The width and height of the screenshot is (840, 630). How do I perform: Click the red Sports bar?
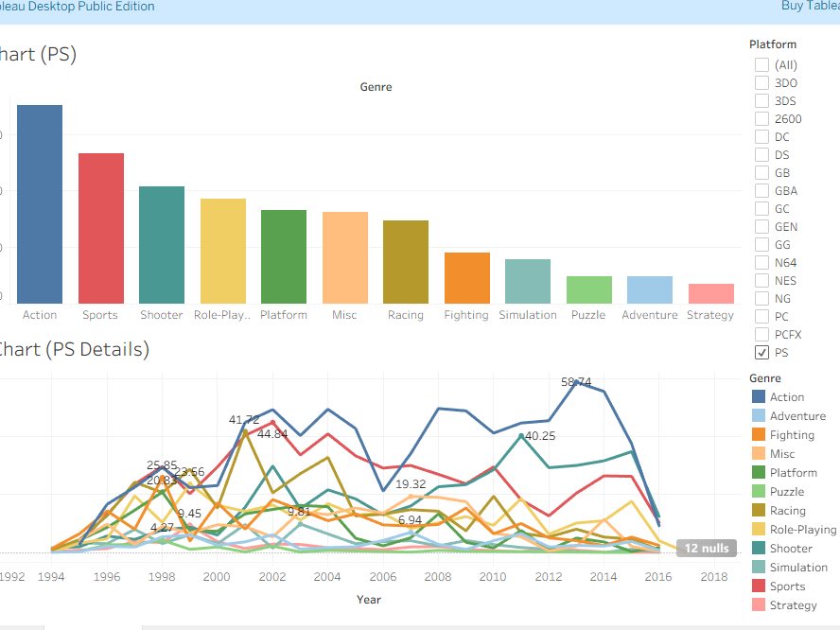click(x=101, y=227)
